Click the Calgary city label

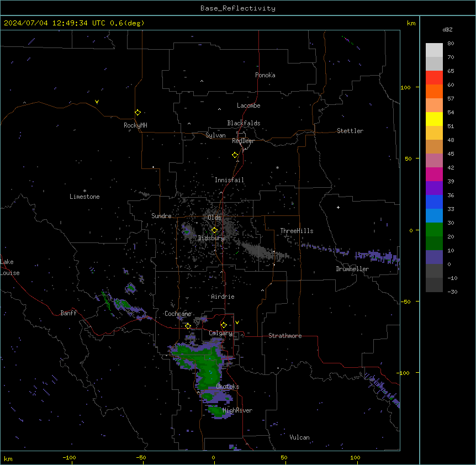(x=220, y=333)
